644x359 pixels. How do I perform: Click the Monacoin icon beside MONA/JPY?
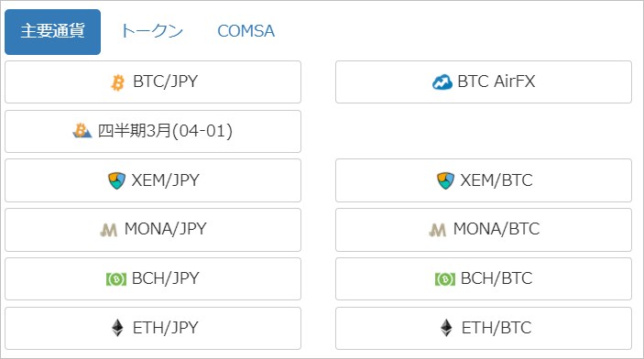109,230
